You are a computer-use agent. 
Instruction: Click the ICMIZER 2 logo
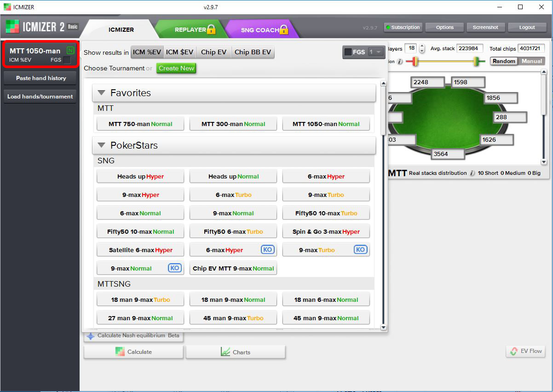[x=41, y=26]
